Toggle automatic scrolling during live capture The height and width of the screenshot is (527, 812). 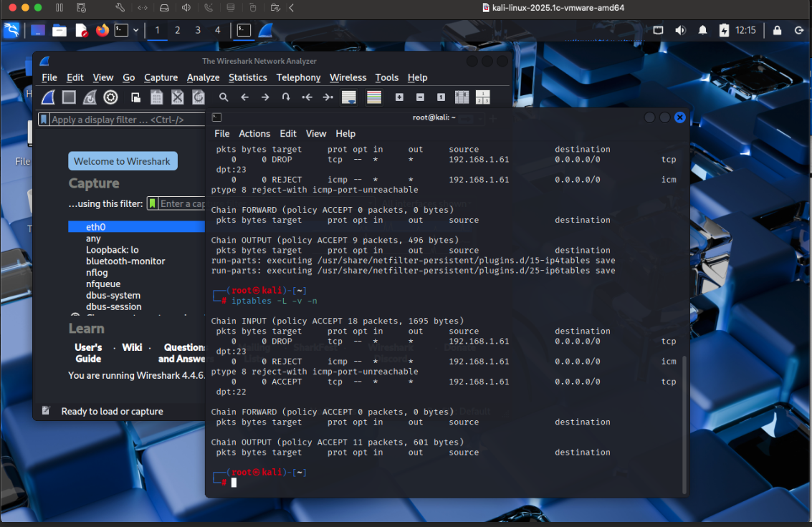point(348,97)
